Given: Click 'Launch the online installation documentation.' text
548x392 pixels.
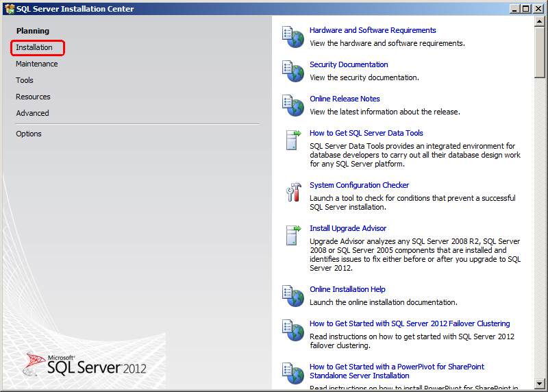Looking at the screenshot, I should (384, 302).
